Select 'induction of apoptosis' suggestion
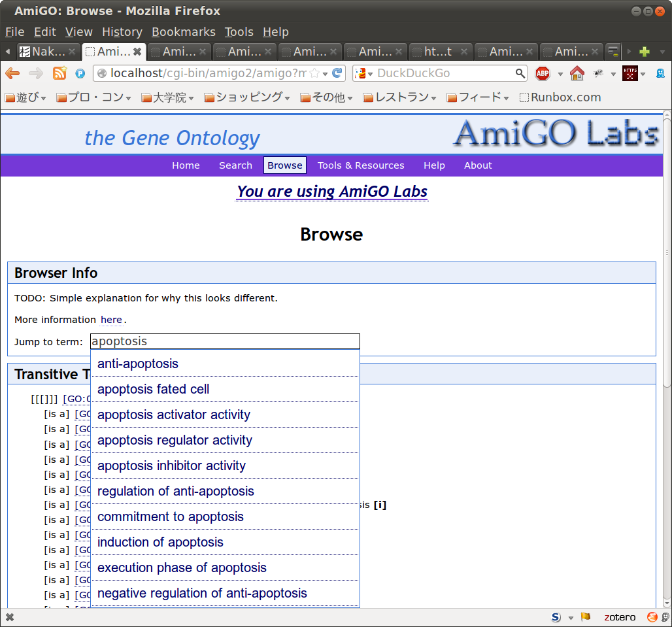Screen dimensions: 672x627 tap(160, 542)
